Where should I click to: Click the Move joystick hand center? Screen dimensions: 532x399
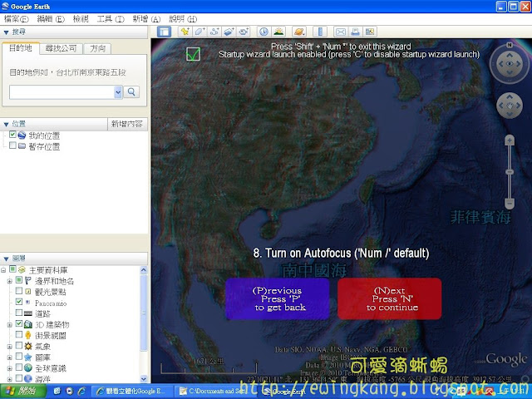(x=510, y=106)
